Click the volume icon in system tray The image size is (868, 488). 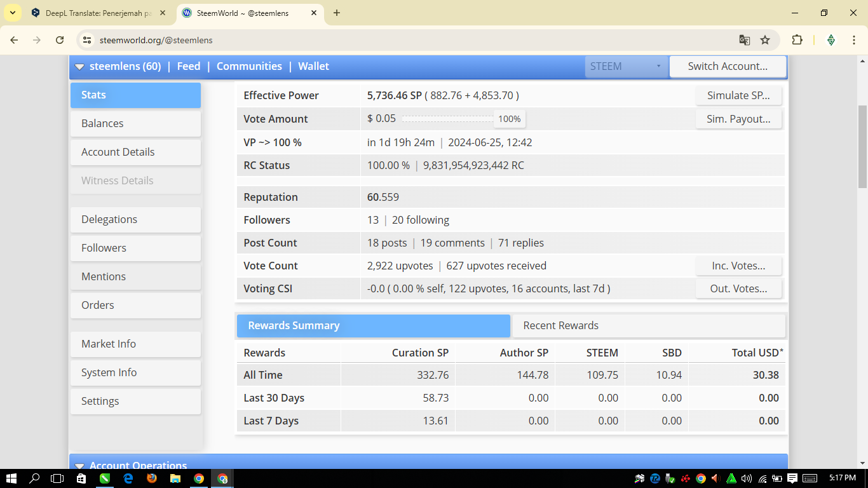[x=747, y=478]
